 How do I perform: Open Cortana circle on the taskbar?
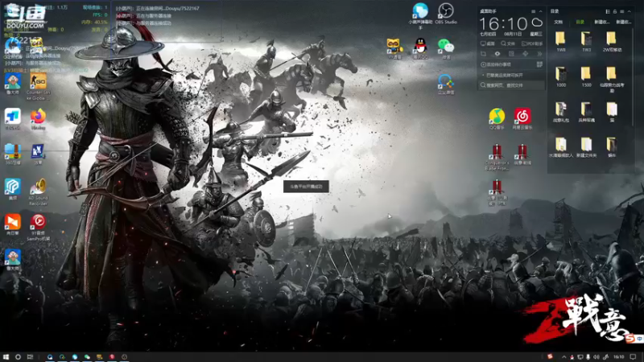[18, 357]
